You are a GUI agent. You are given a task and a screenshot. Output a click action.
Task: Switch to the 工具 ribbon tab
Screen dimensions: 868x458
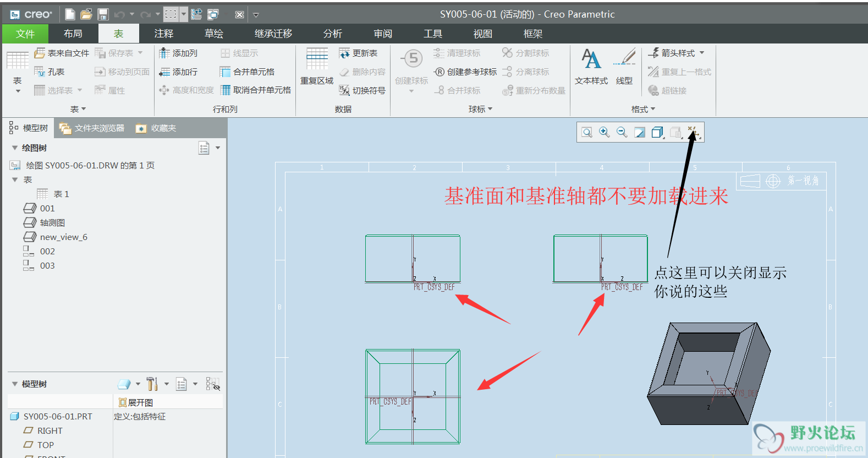tap(433, 34)
